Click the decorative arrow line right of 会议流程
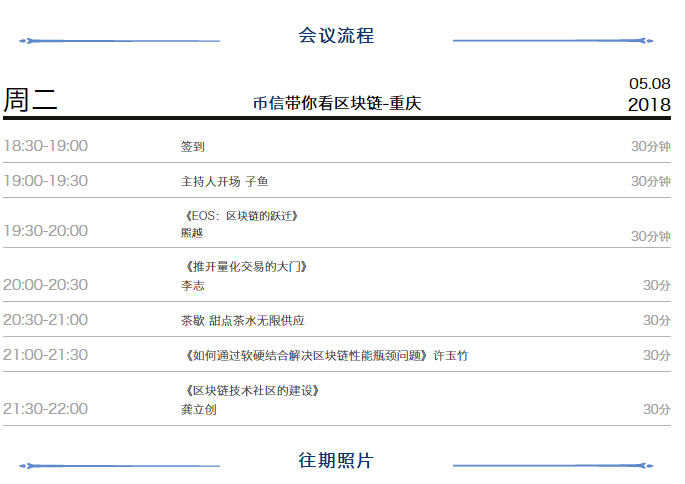Image resolution: width=685 pixels, height=484 pixels. point(553,41)
